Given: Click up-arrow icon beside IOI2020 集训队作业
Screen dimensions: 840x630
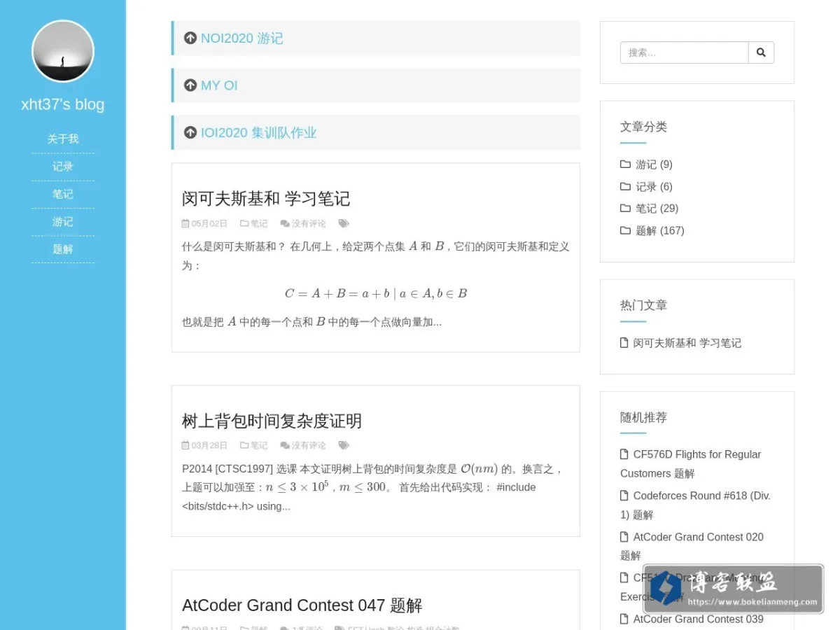Looking at the screenshot, I should click(190, 132).
